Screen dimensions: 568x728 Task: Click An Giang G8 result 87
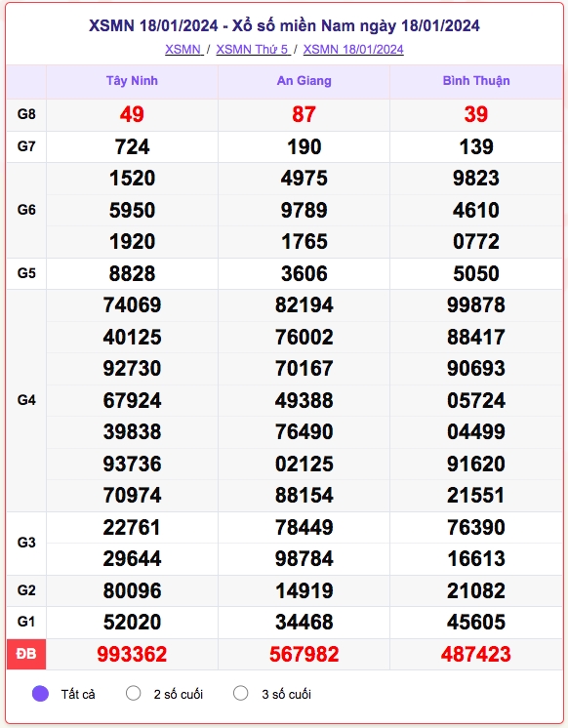(304, 115)
